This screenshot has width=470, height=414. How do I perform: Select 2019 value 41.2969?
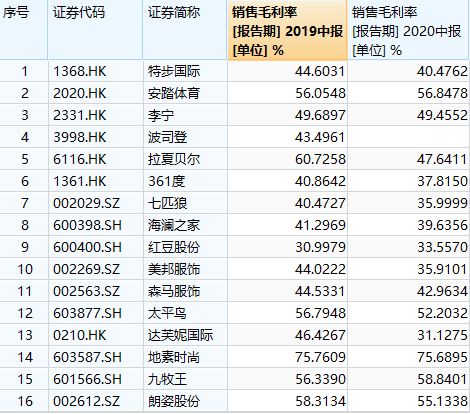point(320,225)
